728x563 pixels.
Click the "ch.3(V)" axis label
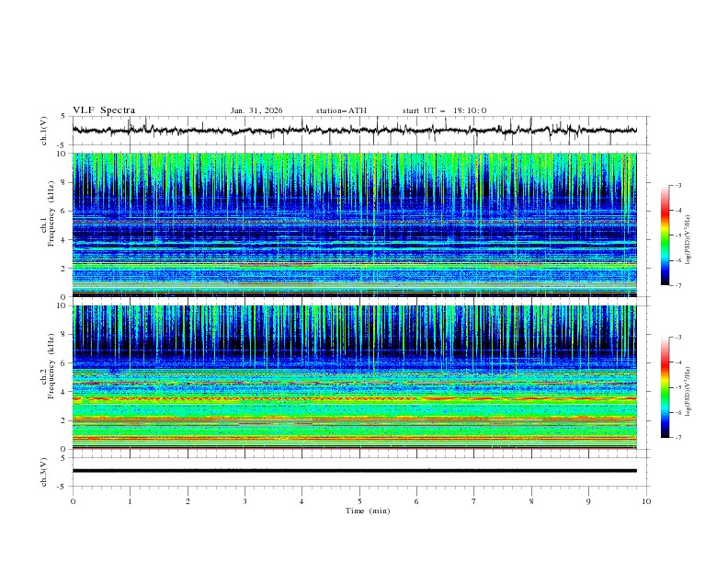pyautogui.click(x=44, y=472)
